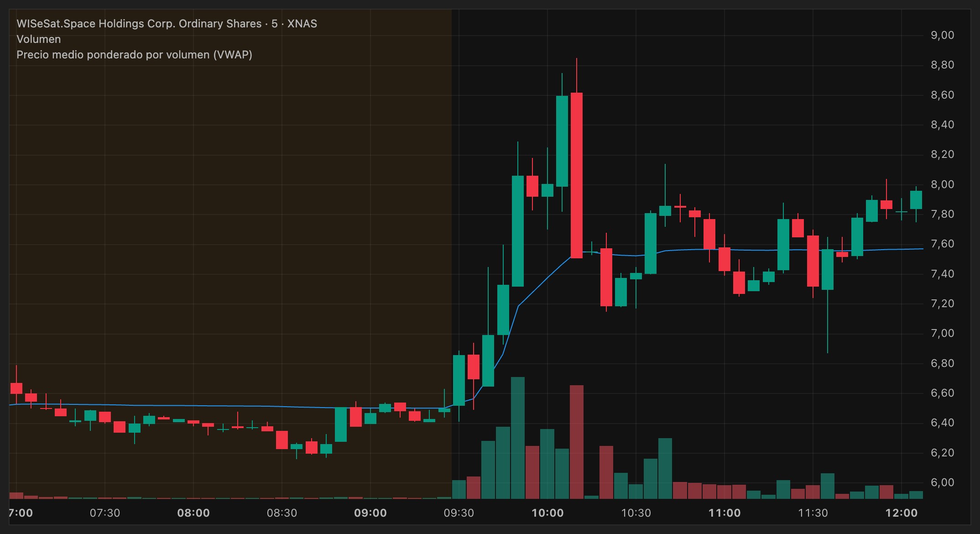Screen dimensions: 980x534
Task: Click the 11:30 time axis label
Action: pos(813,513)
